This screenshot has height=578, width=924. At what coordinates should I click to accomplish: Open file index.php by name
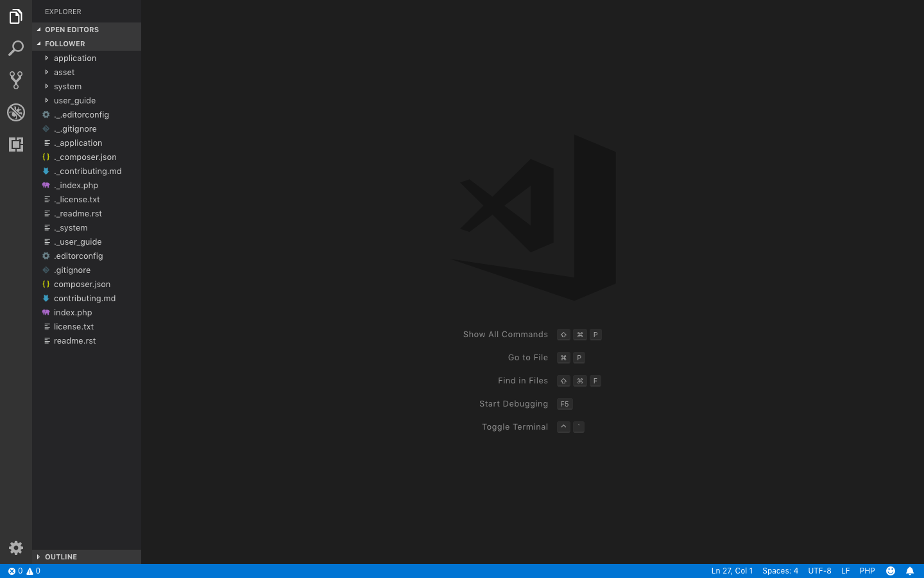click(73, 313)
